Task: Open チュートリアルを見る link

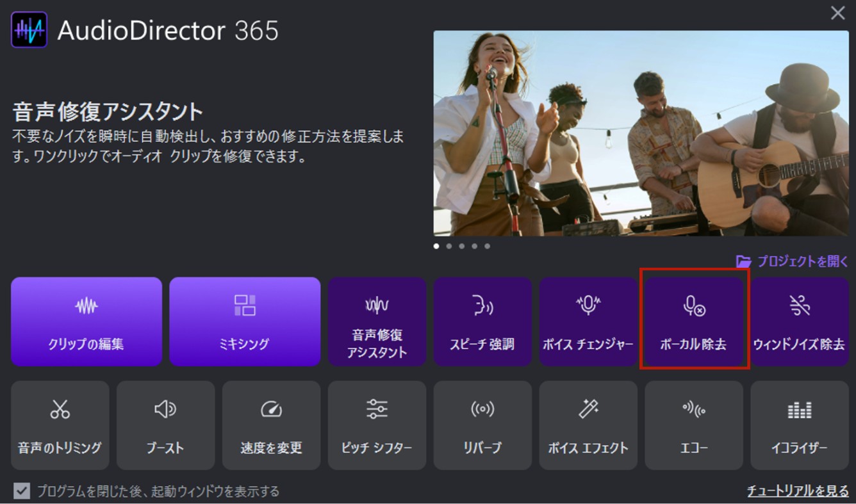Action: click(798, 491)
